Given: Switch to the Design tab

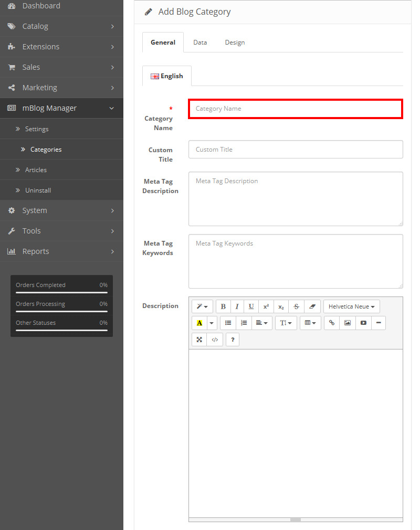Looking at the screenshot, I should point(235,43).
